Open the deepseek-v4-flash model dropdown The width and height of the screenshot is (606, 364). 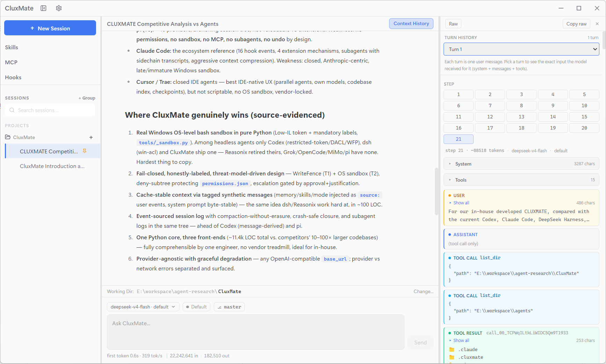143,307
